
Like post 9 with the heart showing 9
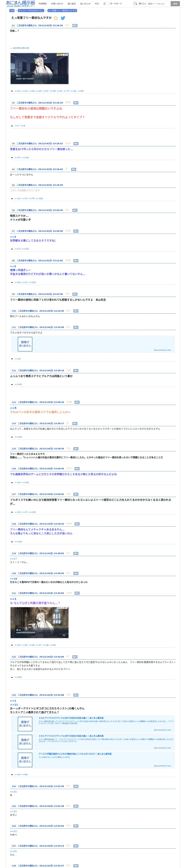point(66,294)
